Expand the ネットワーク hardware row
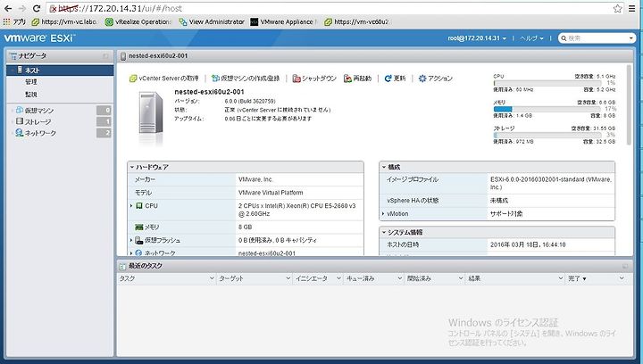The image size is (643, 364). coord(131,253)
